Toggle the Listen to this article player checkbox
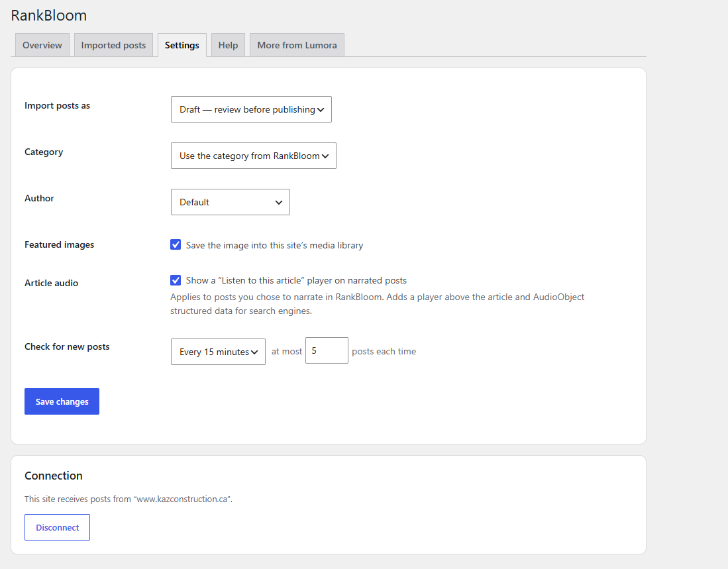The height and width of the screenshot is (569, 728). click(x=176, y=280)
